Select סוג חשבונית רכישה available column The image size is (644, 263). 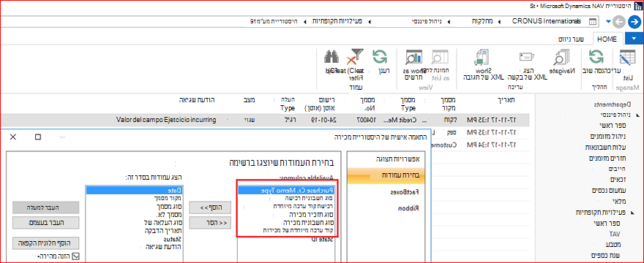coord(308,198)
